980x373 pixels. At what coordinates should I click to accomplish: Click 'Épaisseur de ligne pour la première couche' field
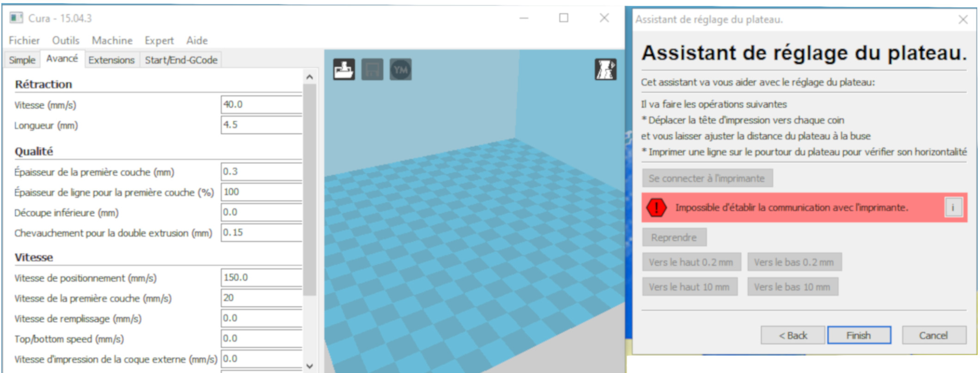click(261, 192)
